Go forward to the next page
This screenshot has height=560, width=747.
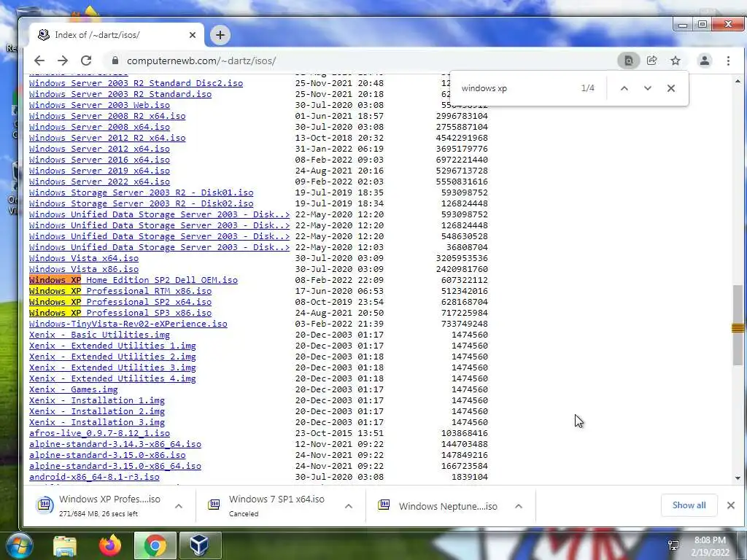pyautogui.click(x=63, y=61)
